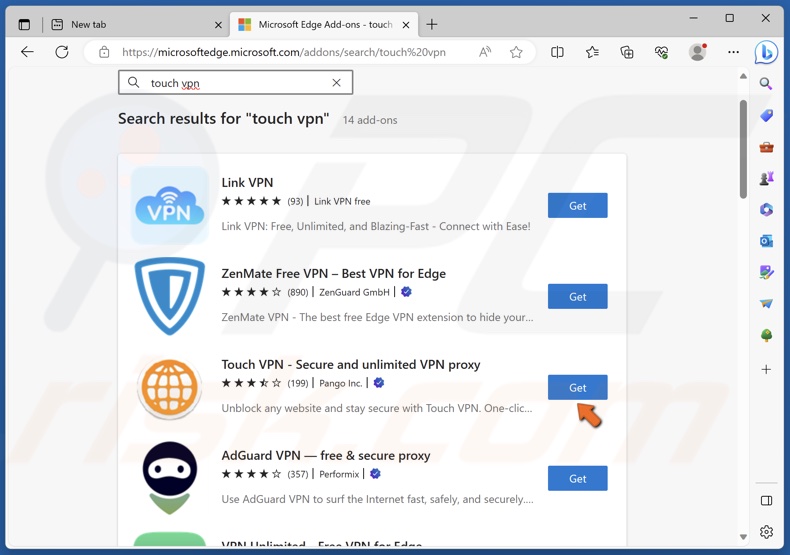Open the sidebar tree icon

tap(766, 335)
